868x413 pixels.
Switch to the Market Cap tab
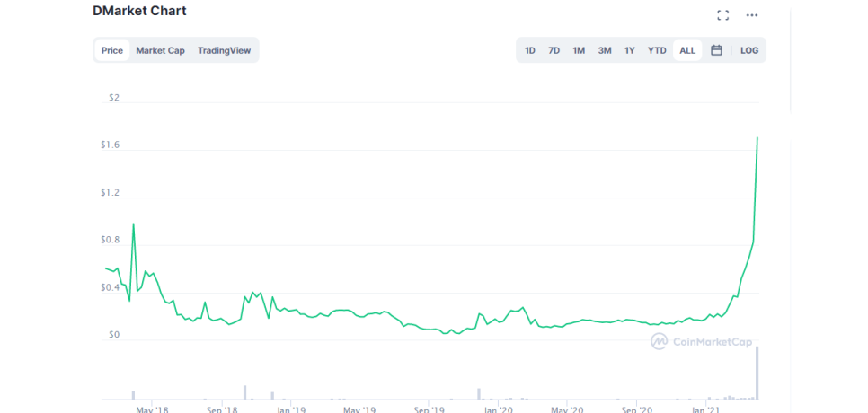click(x=160, y=50)
